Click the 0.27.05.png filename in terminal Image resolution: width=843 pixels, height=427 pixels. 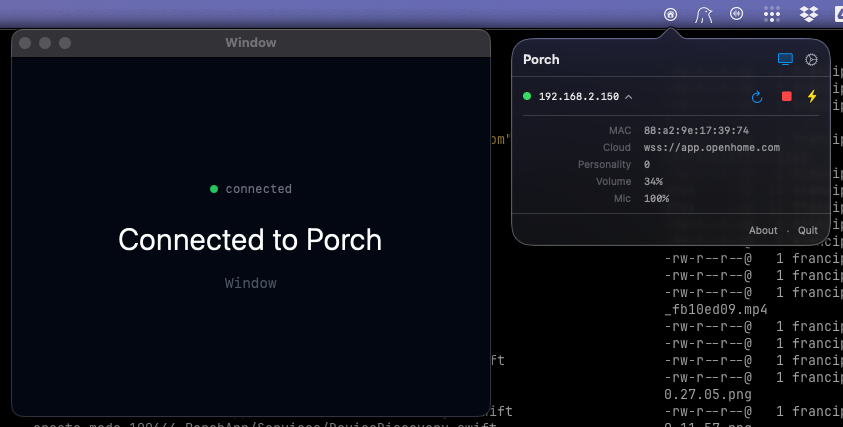pyautogui.click(x=708, y=395)
